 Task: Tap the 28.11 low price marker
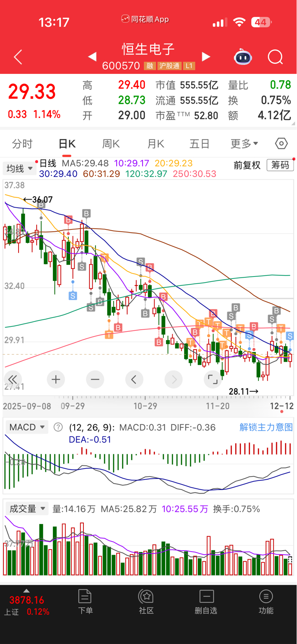[244, 391]
